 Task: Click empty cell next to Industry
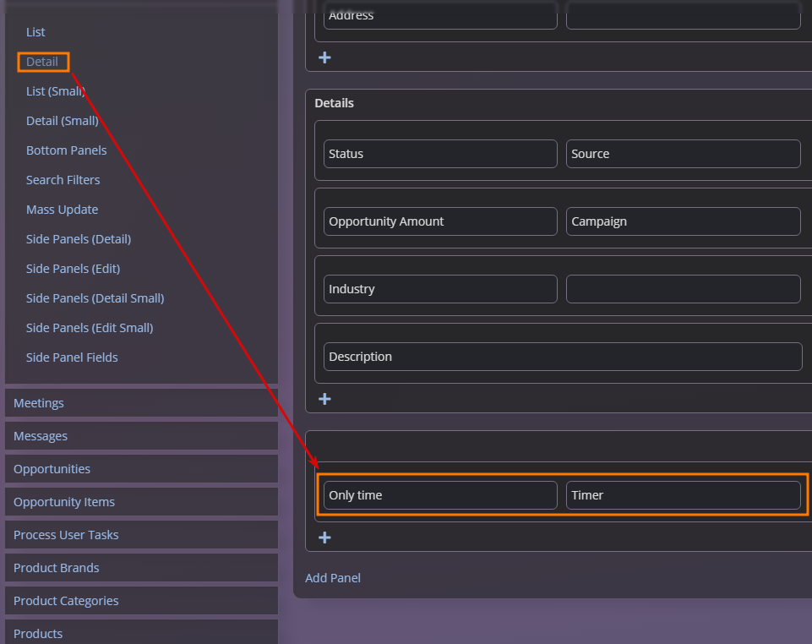[x=683, y=289]
